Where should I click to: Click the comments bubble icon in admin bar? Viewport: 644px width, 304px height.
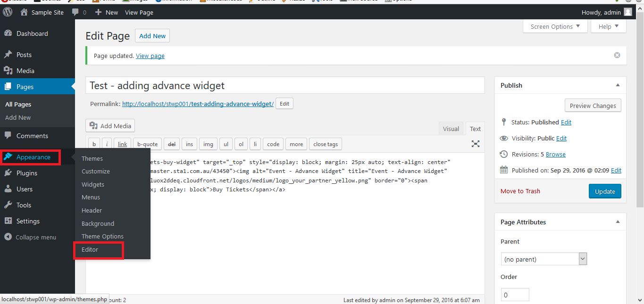pyautogui.click(x=75, y=12)
